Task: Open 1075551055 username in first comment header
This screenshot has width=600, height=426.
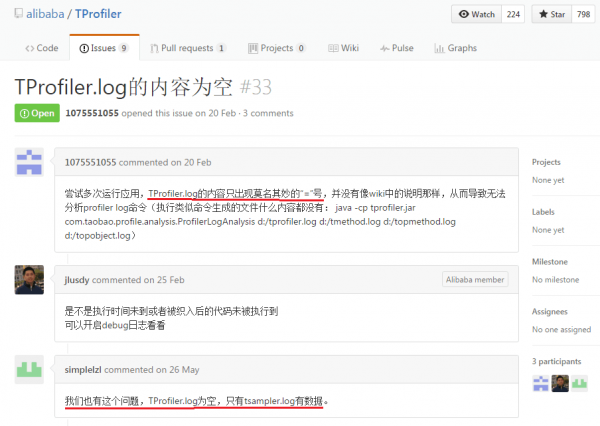Action: 90,162
